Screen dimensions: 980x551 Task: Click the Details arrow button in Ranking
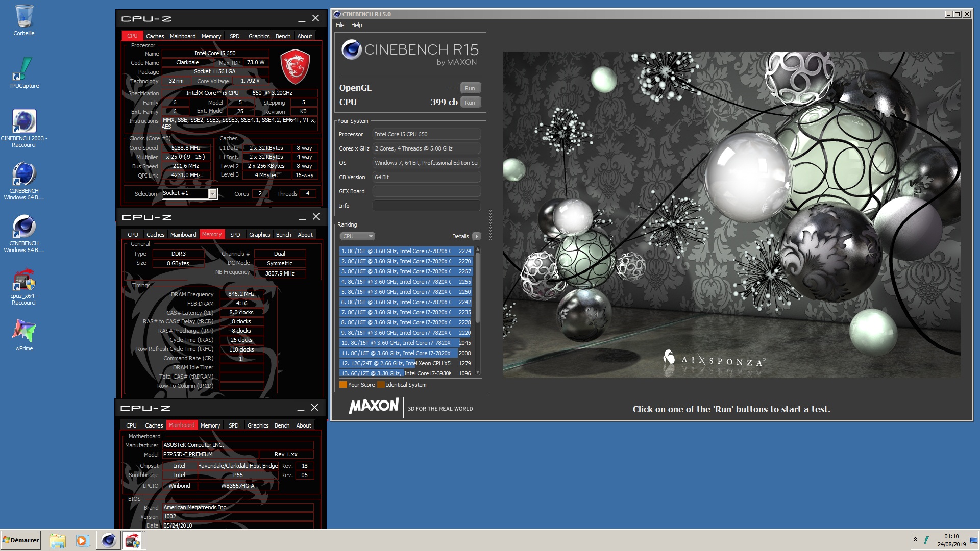(x=477, y=236)
